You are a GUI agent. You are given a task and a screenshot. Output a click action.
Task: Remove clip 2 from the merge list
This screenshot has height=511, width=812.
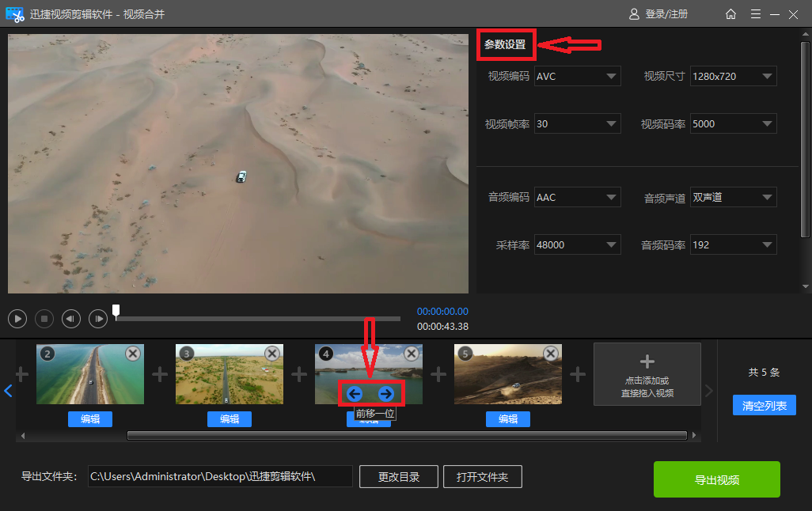[132, 354]
